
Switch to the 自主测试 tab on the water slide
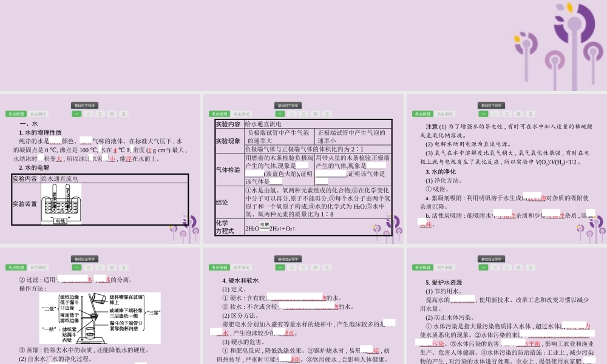(39, 114)
